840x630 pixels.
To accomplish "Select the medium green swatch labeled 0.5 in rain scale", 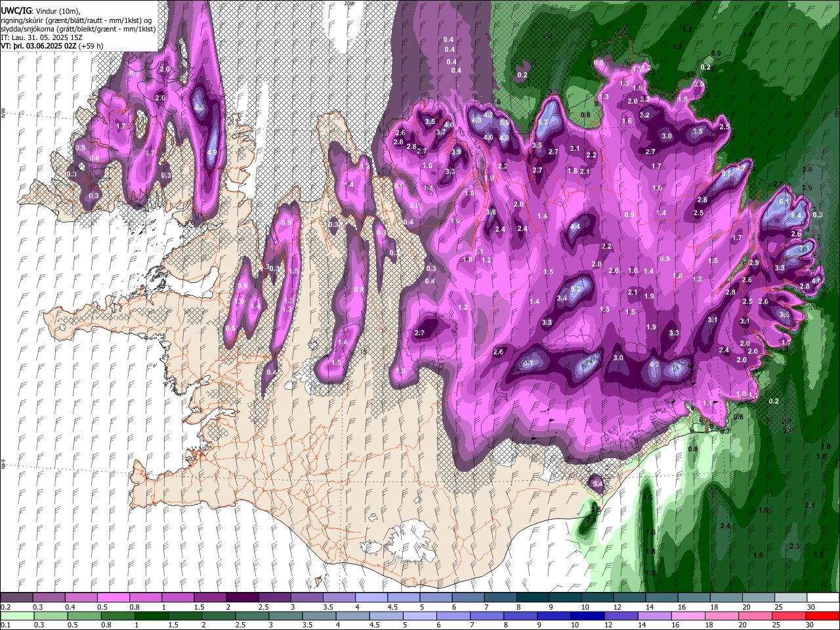I will click(84, 616).
